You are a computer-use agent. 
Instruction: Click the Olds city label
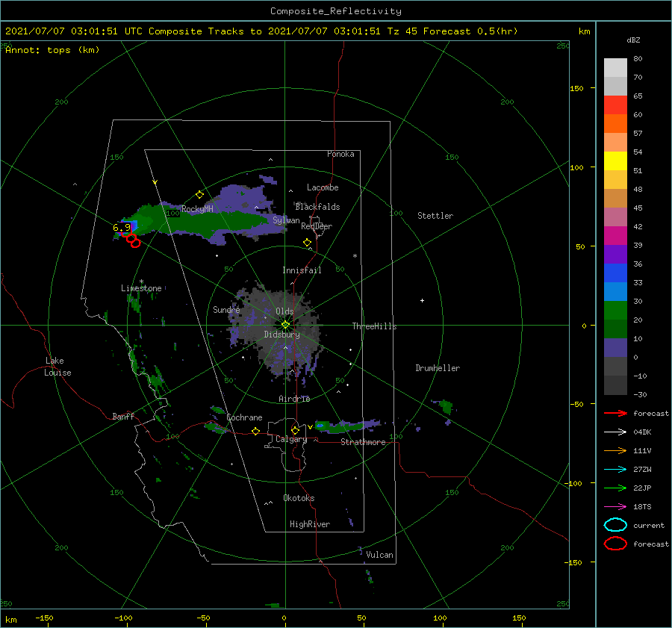point(284,311)
